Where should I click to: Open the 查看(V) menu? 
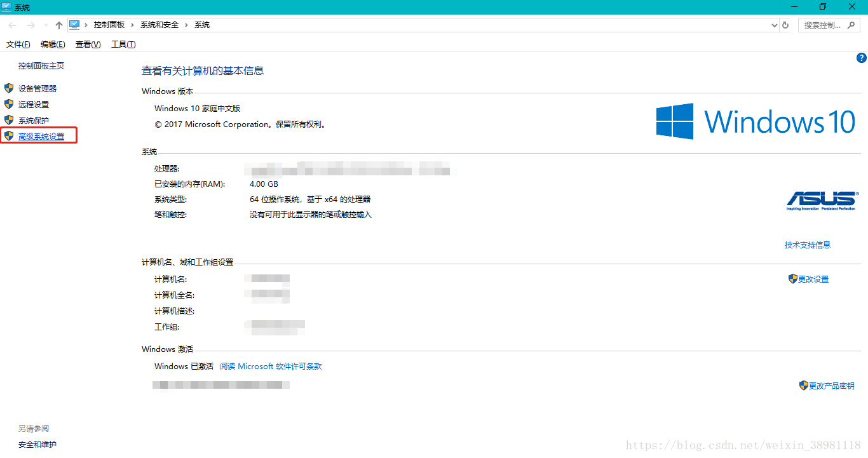[x=88, y=44]
